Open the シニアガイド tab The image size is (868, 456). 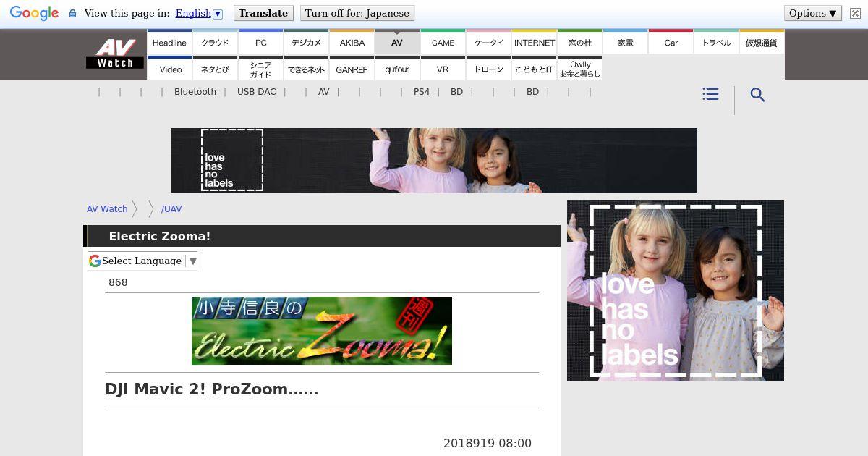pyautogui.click(x=260, y=69)
